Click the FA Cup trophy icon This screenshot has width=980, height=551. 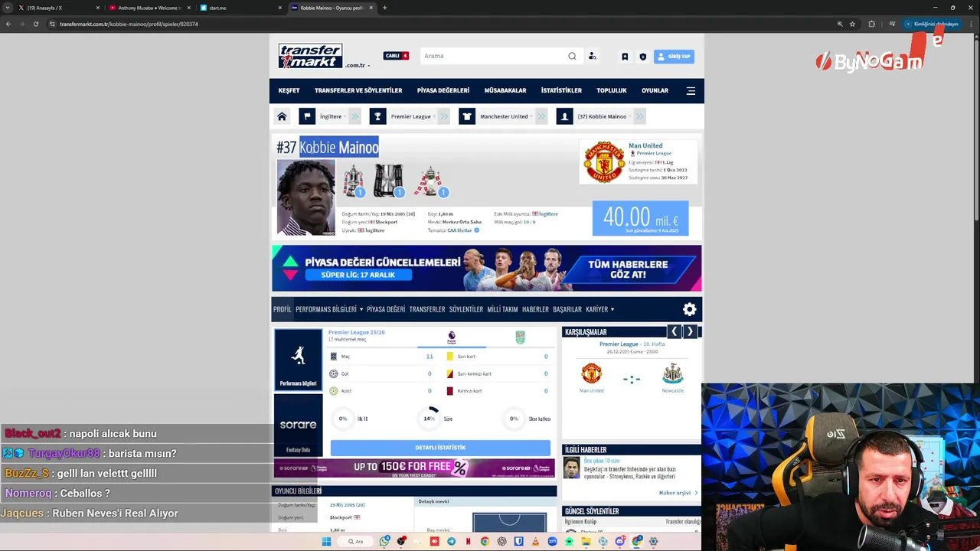(353, 181)
